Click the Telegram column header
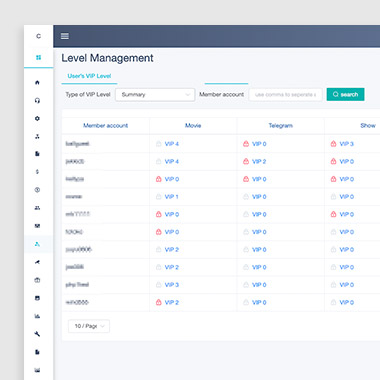Screen dimensions: 380x380 click(281, 126)
